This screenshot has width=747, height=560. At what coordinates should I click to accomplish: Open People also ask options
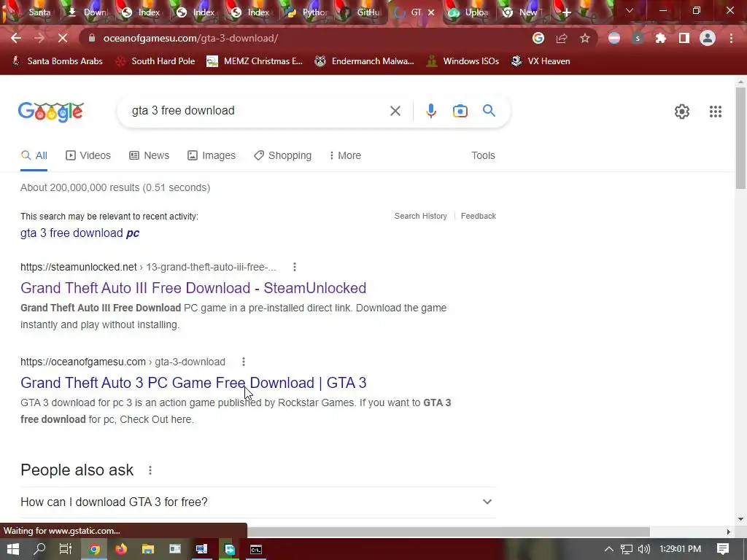(150, 470)
